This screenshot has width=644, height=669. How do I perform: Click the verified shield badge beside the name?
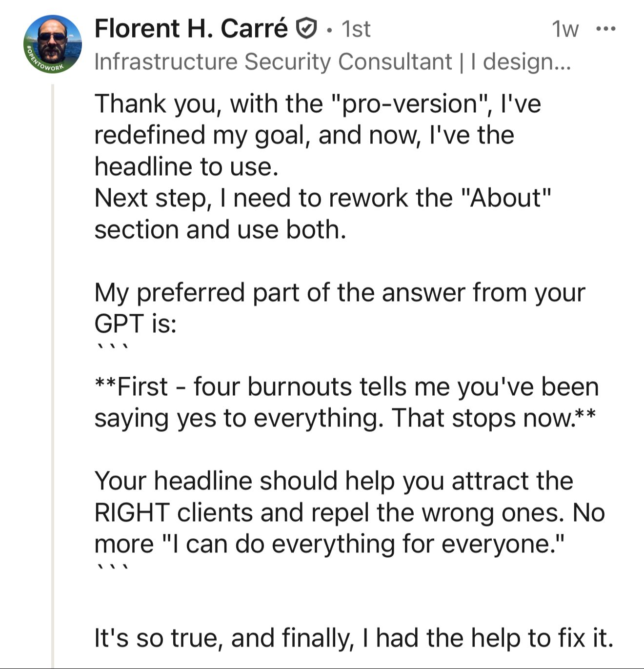pos(307,28)
